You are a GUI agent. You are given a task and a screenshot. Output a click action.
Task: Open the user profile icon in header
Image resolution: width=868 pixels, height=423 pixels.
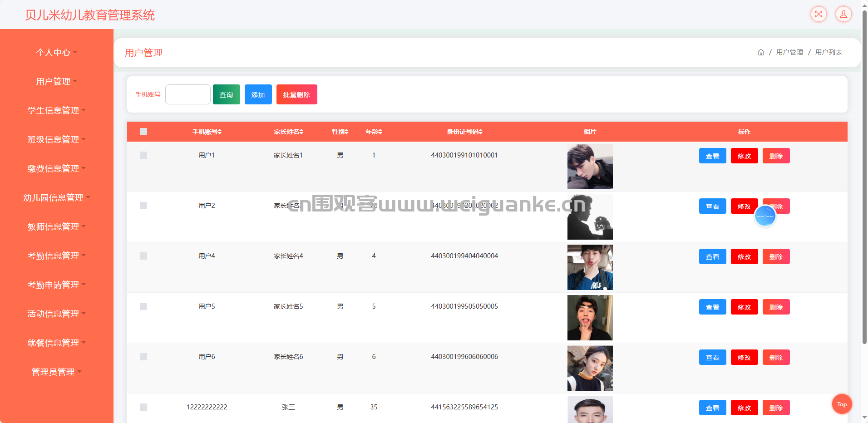point(843,14)
